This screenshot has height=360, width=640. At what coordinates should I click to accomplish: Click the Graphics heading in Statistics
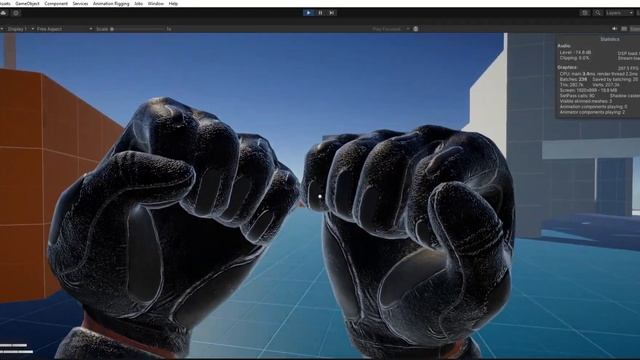tap(567, 67)
